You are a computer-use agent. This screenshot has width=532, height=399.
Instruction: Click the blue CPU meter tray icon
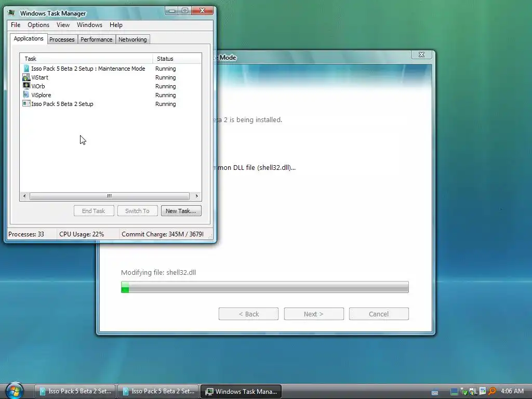454,392
